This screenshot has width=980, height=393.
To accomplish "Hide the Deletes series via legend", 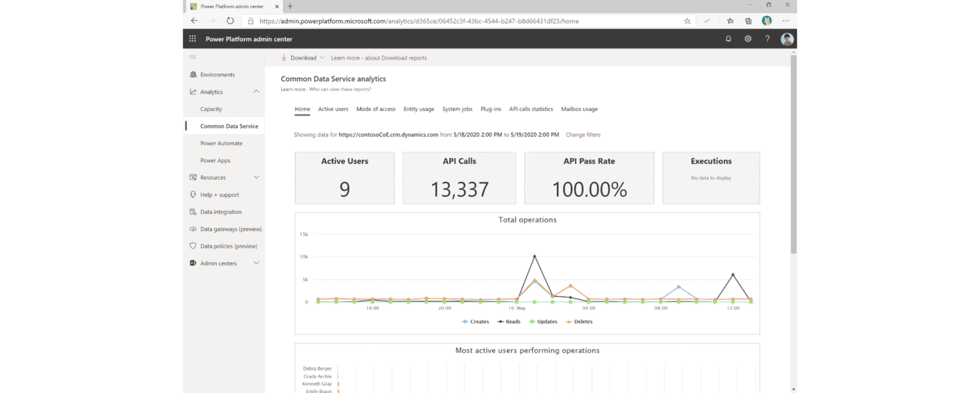I will coord(579,321).
